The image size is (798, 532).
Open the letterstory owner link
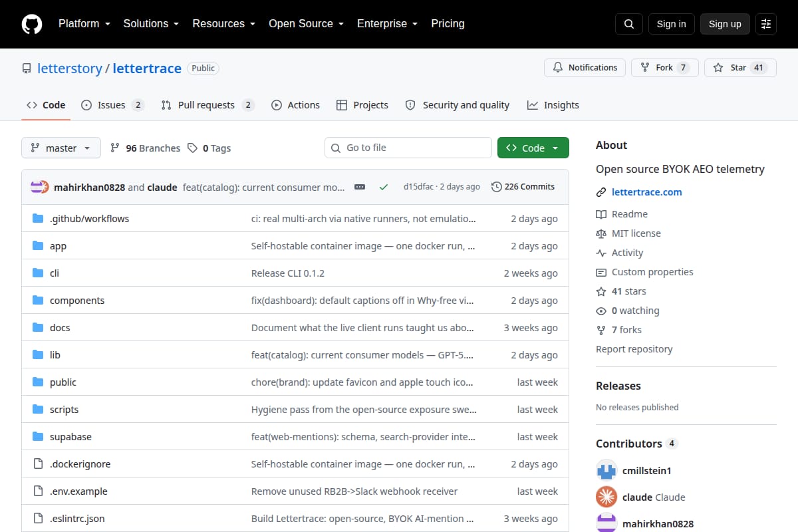[69, 68]
